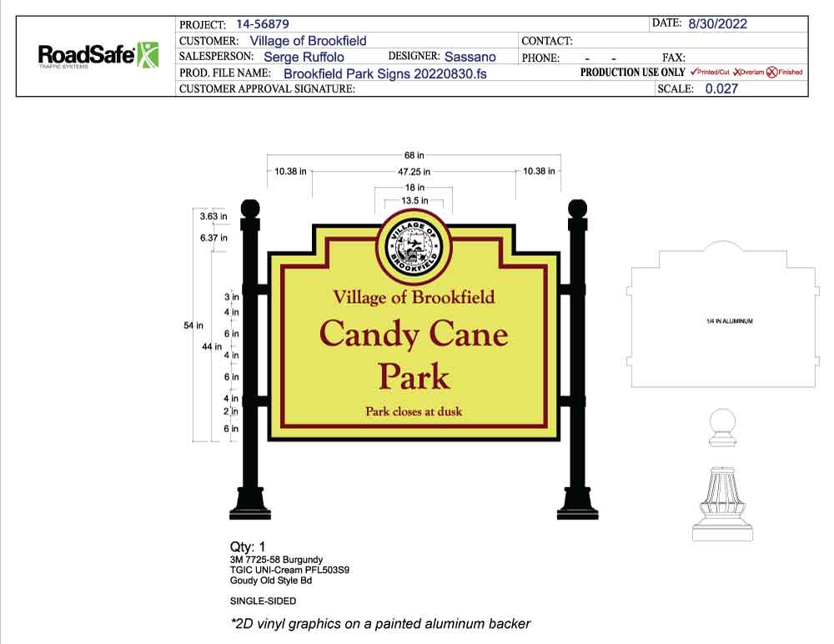Click the salesperson name Serge Ruffolo
Screen dimensions: 834x644
pos(304,57)
